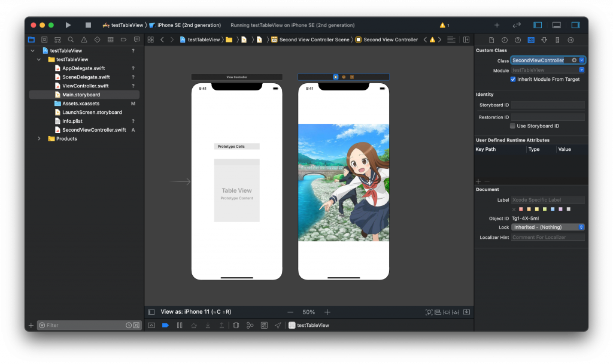
Task: Select SecondViewController.swift in navigator
Action: click(94, 129)
